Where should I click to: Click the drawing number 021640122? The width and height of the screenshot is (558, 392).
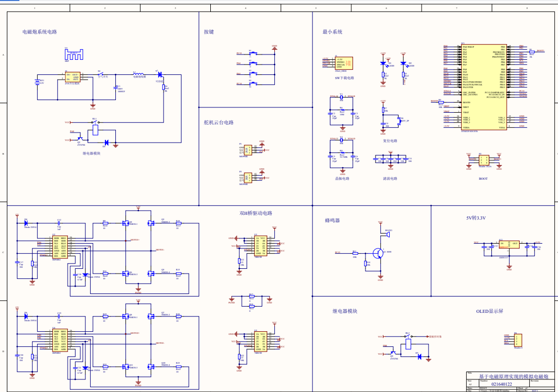point(502,384)
